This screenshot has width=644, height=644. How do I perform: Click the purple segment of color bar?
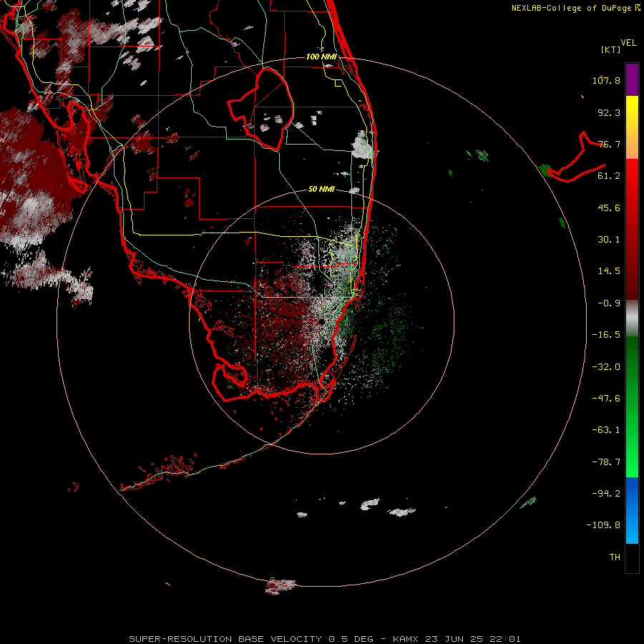pyautogui.click(x=632, y=79)
